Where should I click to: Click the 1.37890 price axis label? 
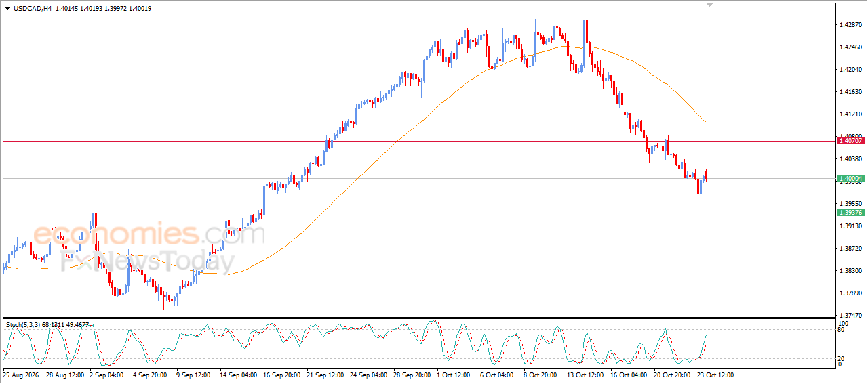850,293
